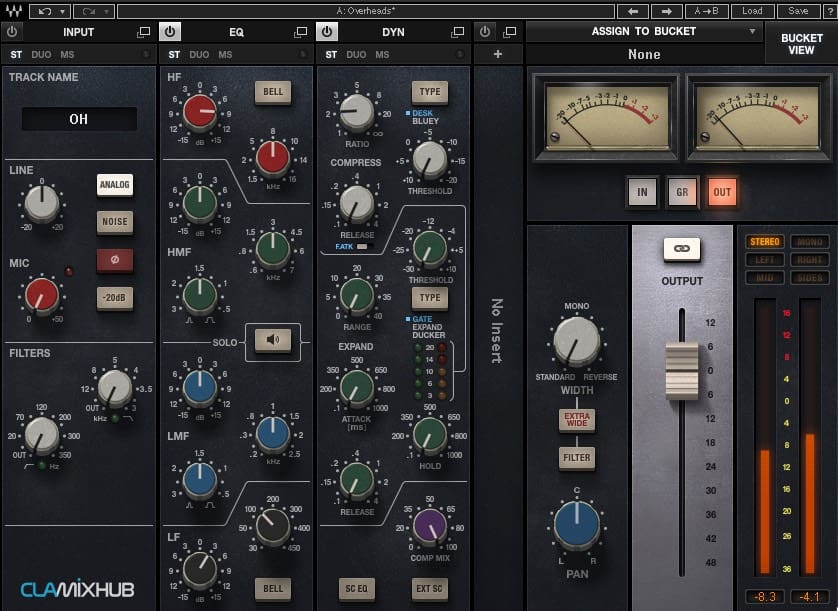Image resolution: width=838 pixels, height=611 pixels.
Task: Switch the INPUT section to MS mode
Action: 68,54
